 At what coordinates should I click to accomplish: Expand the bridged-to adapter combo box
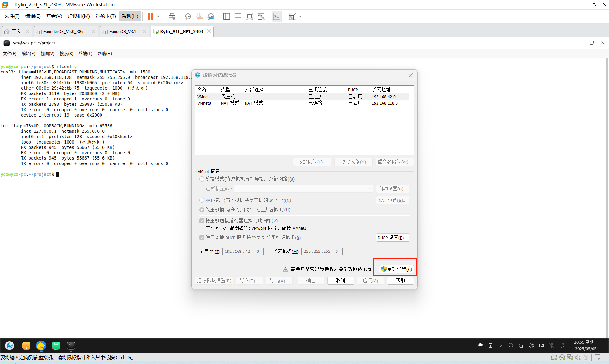click(370, 189)
